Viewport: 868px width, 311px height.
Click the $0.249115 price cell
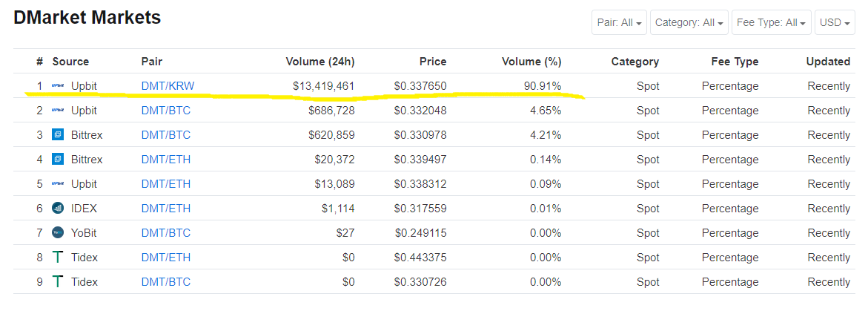(x=420, y=233)
